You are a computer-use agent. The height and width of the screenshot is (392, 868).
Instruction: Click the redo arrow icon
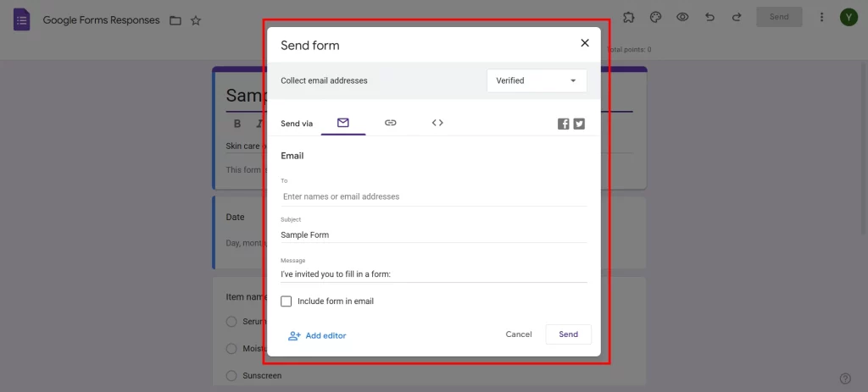(x=737, y=17)
